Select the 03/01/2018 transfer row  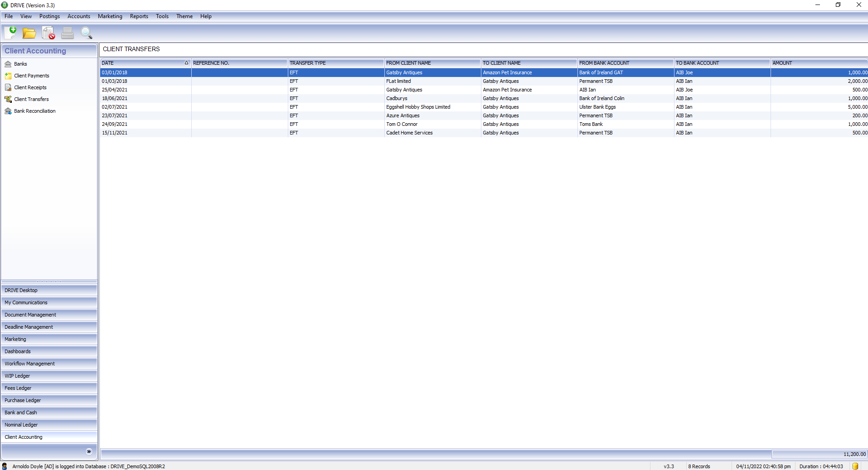pos(484,72)
